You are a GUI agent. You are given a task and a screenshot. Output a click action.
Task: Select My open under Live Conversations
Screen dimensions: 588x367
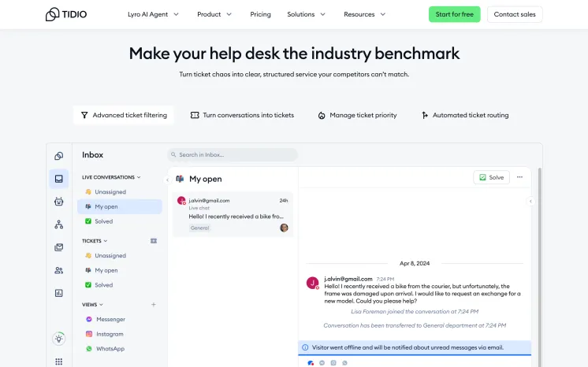[120, 206]
